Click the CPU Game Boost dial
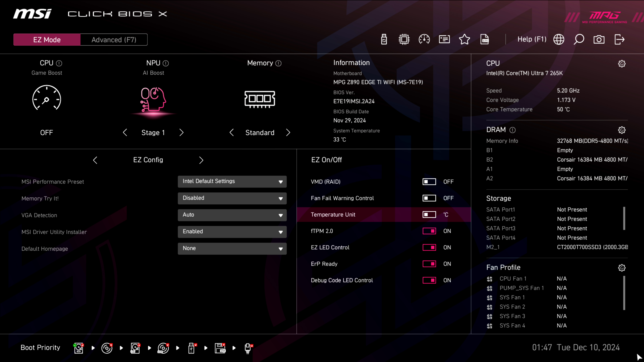Image resolution: width=644 pixels, height=362 pixels. pyautogui.click(x=46, y=98)
